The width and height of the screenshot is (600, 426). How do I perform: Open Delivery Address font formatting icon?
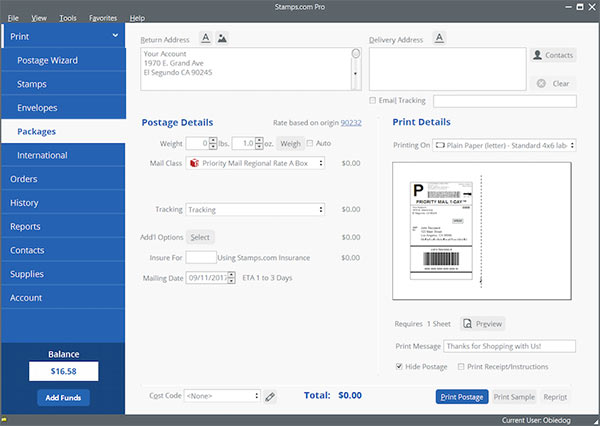(439, 38)
